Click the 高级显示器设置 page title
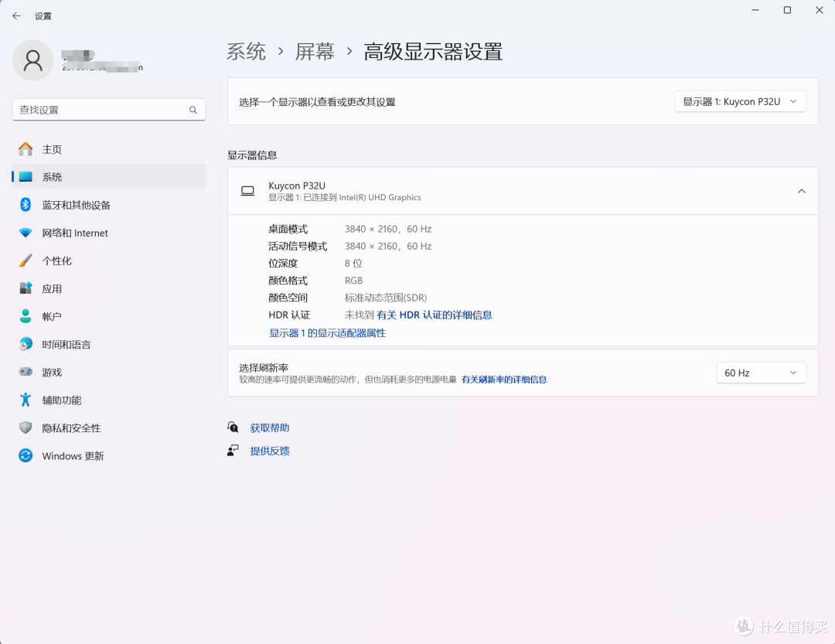 tap(433, 52)
